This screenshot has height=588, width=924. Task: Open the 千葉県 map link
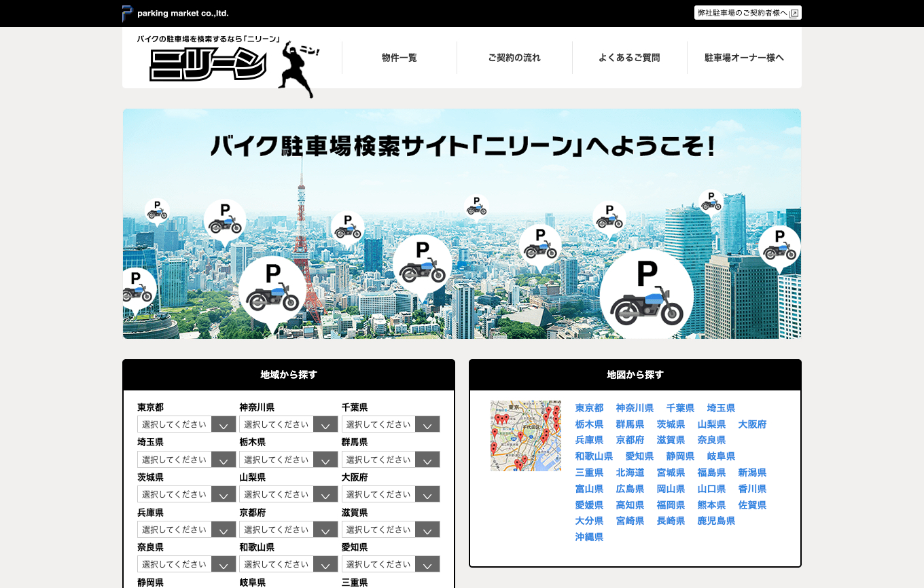(680, 408)
